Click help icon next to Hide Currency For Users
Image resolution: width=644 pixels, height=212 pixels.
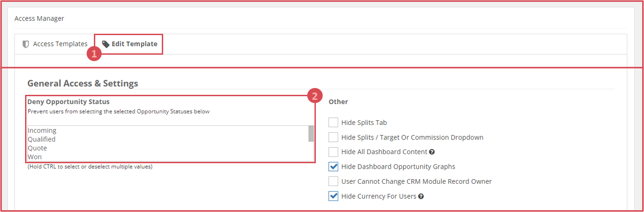pyautogui.click(x=421, y=196)
